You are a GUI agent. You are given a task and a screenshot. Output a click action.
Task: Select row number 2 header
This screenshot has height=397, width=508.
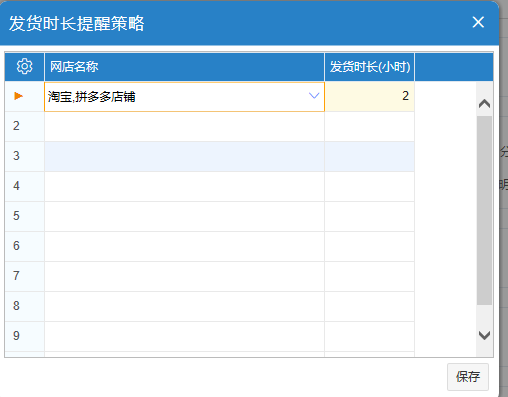pyautogui.click(x=24, y=126)
